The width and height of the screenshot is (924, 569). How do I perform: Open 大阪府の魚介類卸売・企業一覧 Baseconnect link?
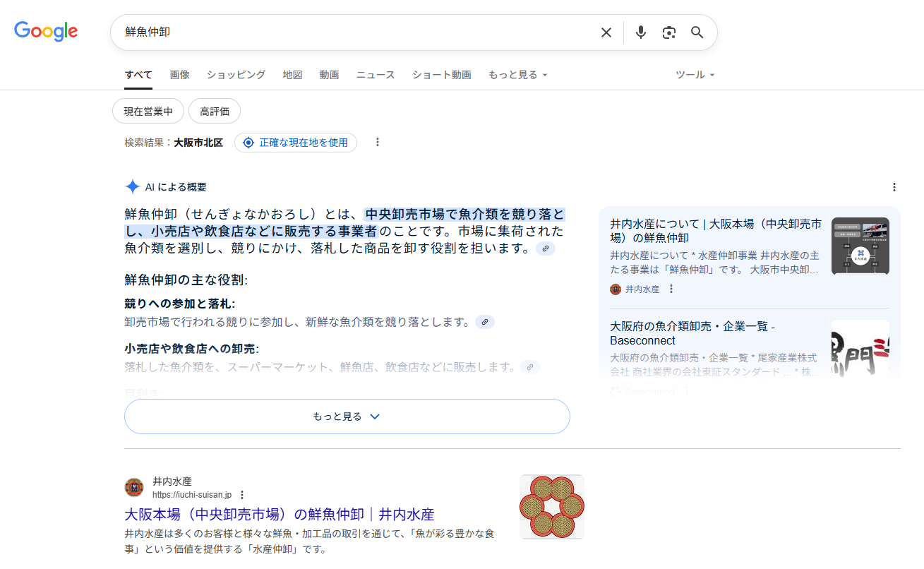coord(692,333)
